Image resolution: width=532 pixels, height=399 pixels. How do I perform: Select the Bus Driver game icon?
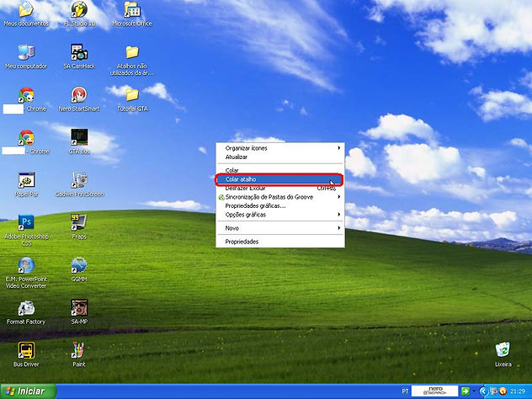[26, 355]
